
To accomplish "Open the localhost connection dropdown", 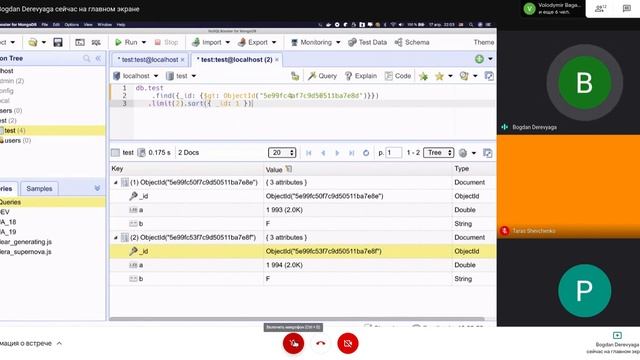I will click(x=136, y=76).
